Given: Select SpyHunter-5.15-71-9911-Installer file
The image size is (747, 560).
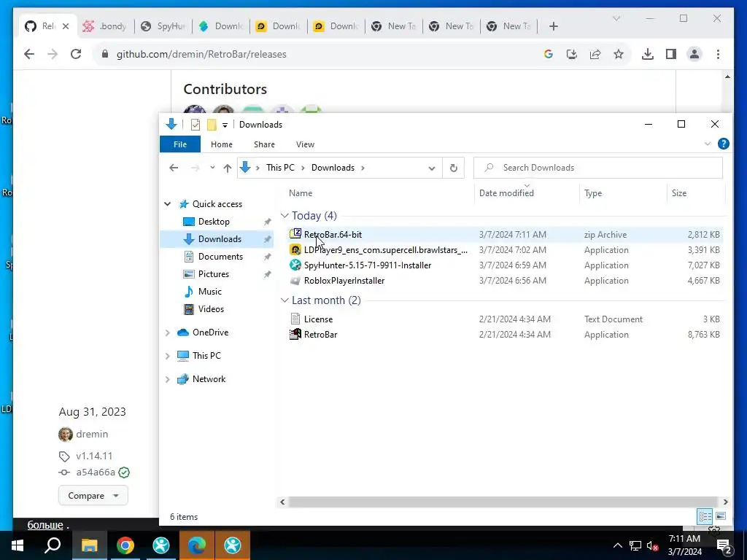Looking at the screenshot, I should pos(505,265).
